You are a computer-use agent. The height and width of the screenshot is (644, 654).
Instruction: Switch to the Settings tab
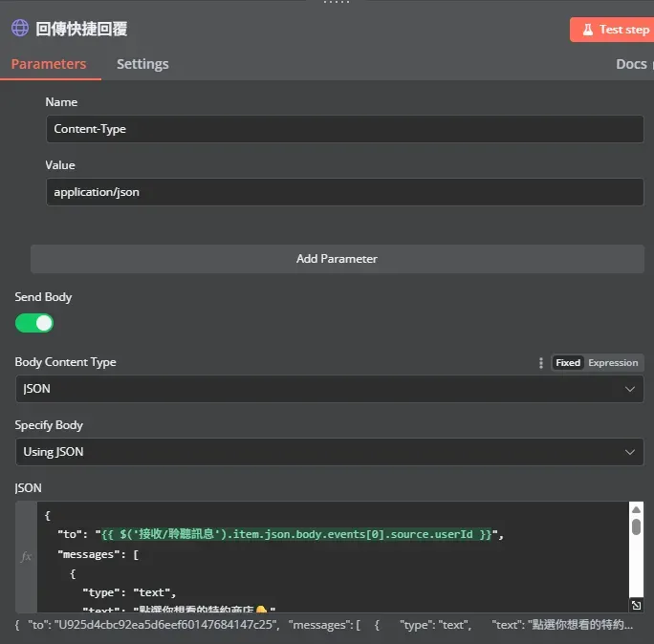click(x=142, y=64)
